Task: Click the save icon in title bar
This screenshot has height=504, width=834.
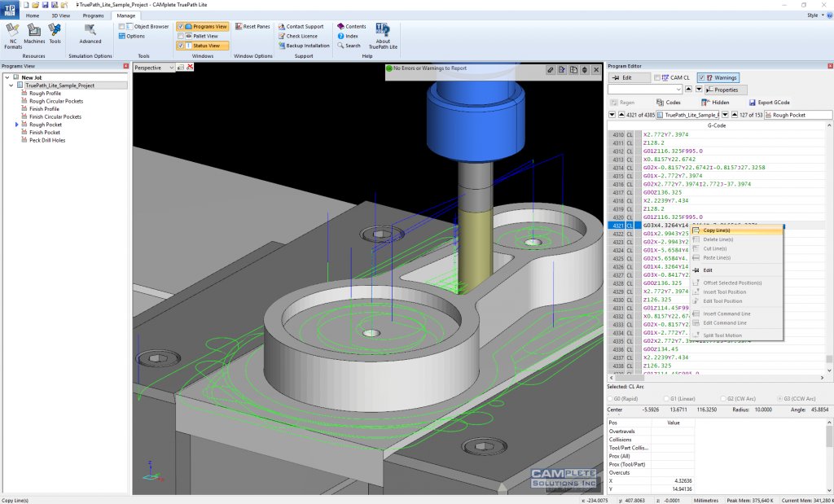Action: [45, 5]
